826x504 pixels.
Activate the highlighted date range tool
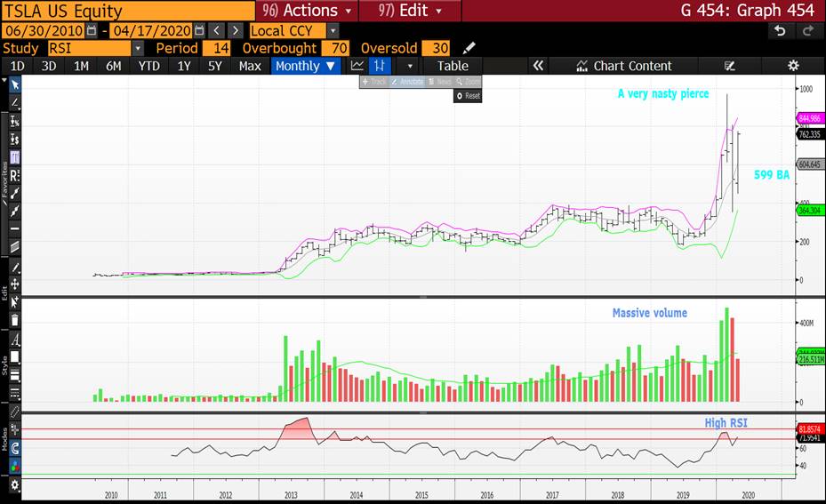point(15,157)
